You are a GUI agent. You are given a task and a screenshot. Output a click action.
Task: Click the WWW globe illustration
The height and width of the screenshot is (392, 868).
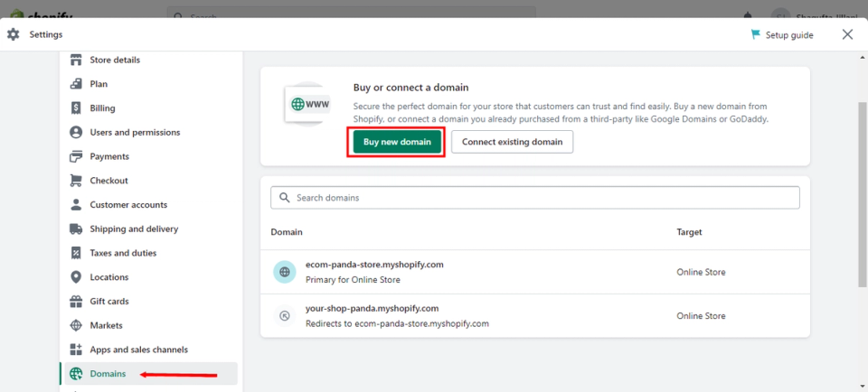click(x=309, y=104)
